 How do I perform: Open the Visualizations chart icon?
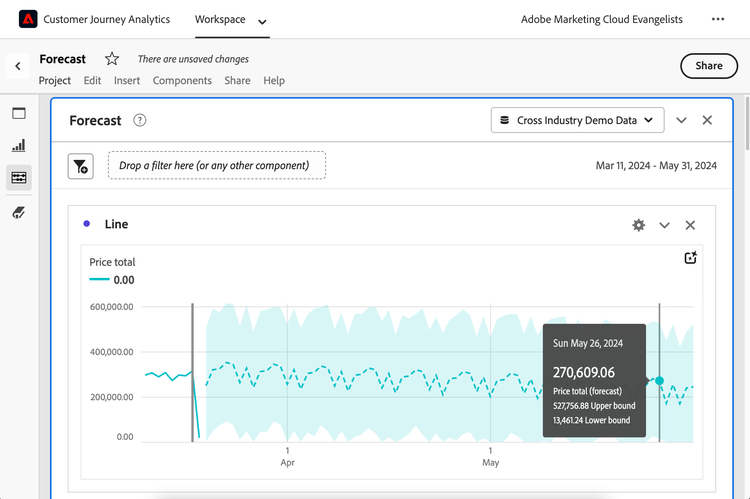tap(19, 145)
